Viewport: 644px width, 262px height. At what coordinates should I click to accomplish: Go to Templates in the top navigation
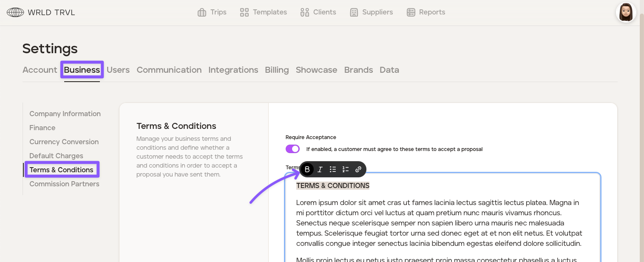click(x=263, y=12)
